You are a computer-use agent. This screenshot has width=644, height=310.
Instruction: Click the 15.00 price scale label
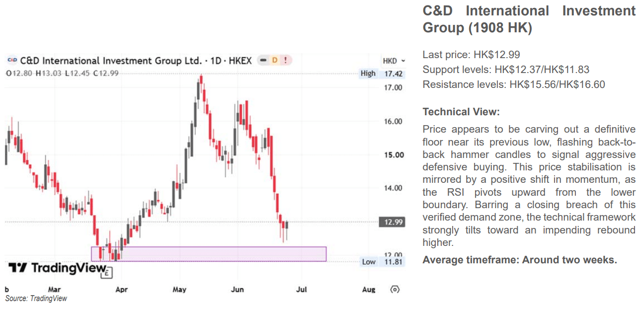393,155
